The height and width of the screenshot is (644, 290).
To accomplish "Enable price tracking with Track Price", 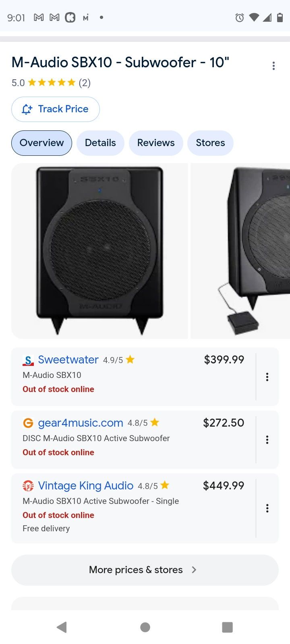I will [55, 109].
